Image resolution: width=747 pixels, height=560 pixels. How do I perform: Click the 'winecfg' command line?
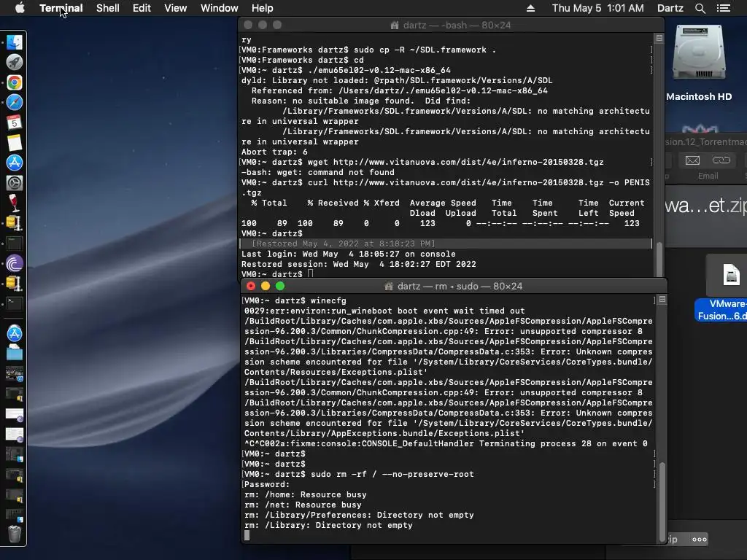pos(328,300)
